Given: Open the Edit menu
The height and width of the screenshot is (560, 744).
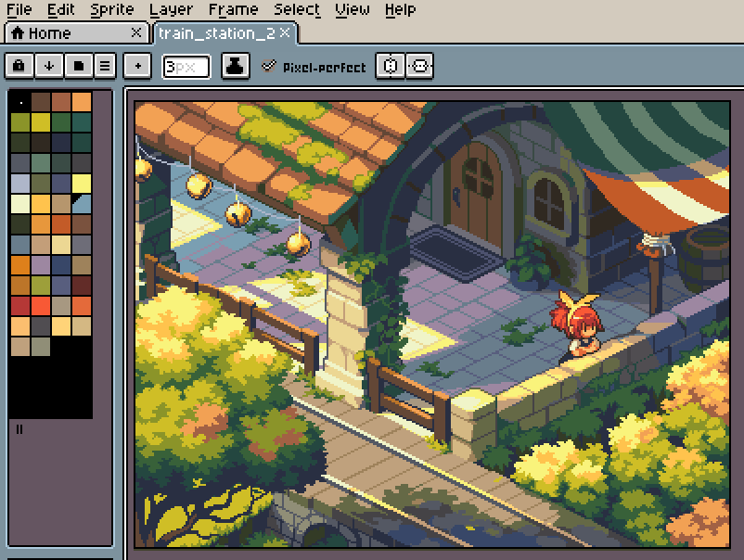Looking at the screenshot, I should coord(60,9).
